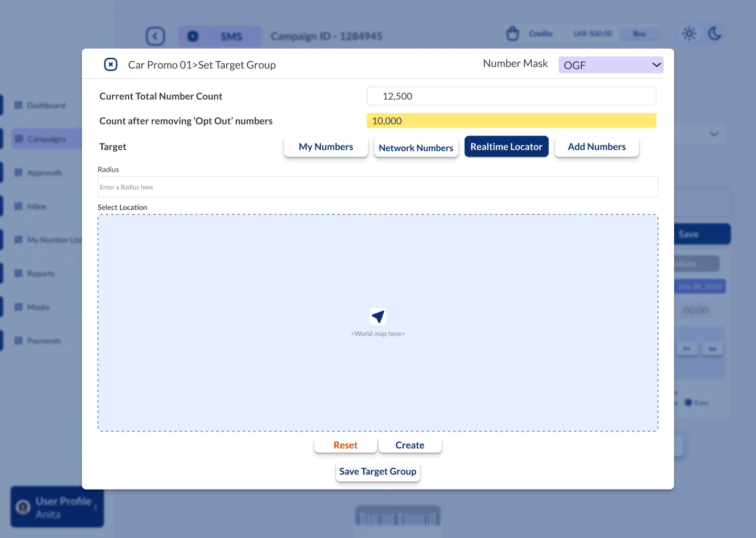Click the Target label
Viewport: 756px width, 538px height.
tap(113, 147)
